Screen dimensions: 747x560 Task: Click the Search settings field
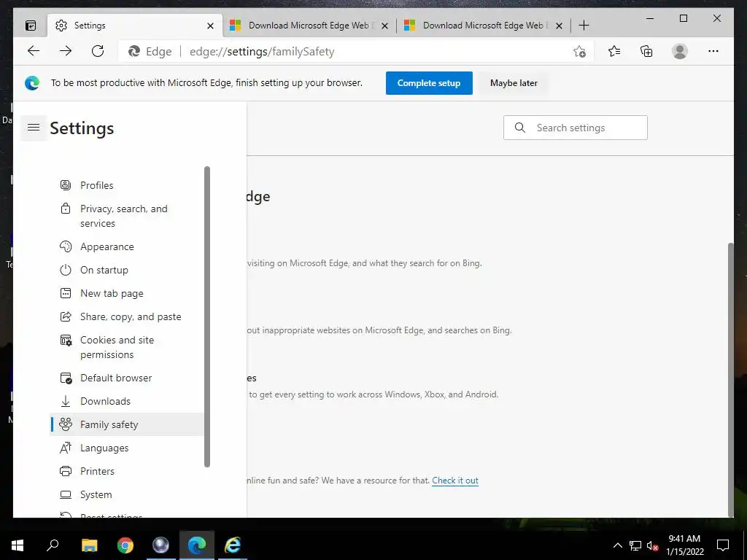click(575, 128)
